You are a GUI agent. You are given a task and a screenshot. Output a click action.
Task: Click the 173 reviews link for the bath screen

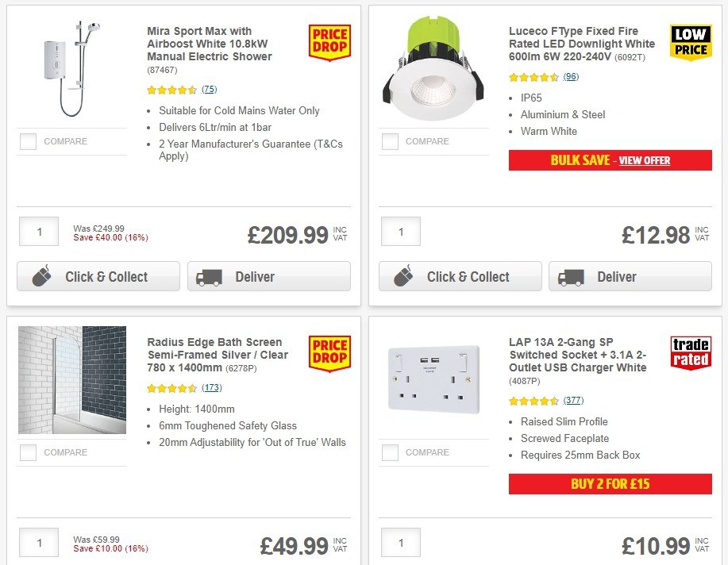click(x=210, y=388)
